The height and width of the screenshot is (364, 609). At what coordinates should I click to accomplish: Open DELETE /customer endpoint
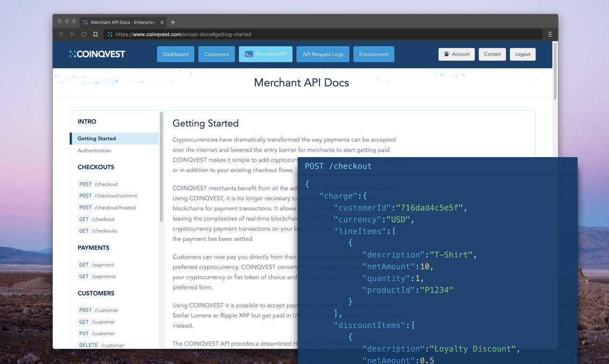(x=101, y=345)
